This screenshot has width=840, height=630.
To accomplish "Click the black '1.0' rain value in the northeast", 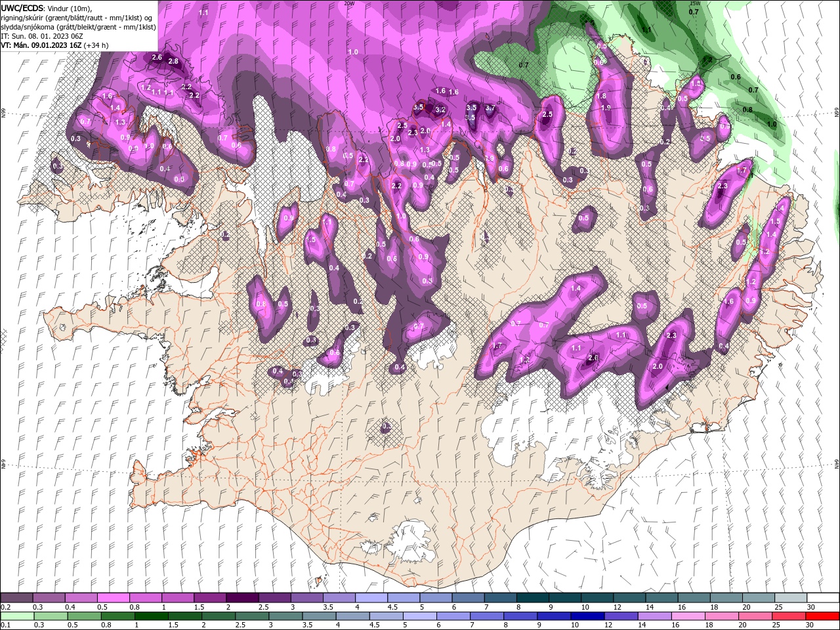I will [x=772, y=124].
